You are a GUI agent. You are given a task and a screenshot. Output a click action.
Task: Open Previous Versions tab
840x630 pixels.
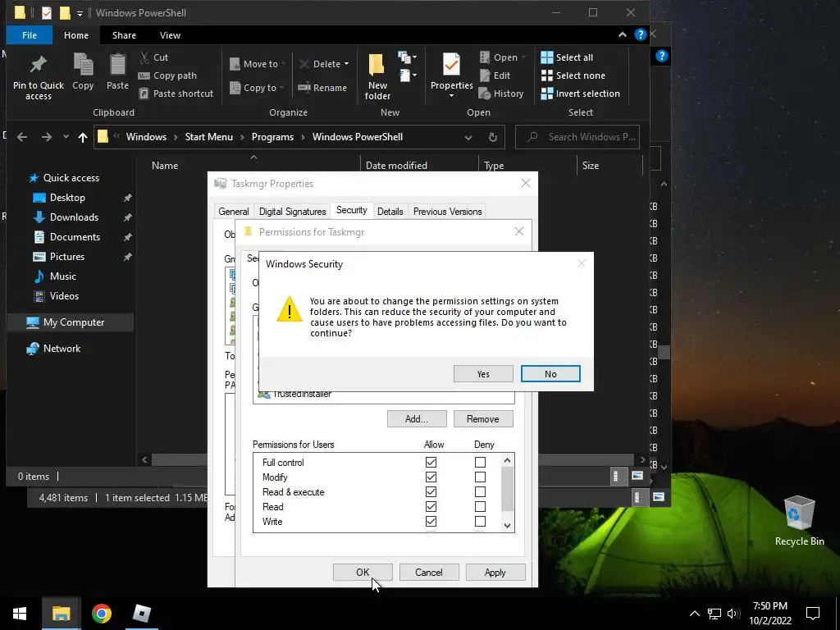click(447, 212)
